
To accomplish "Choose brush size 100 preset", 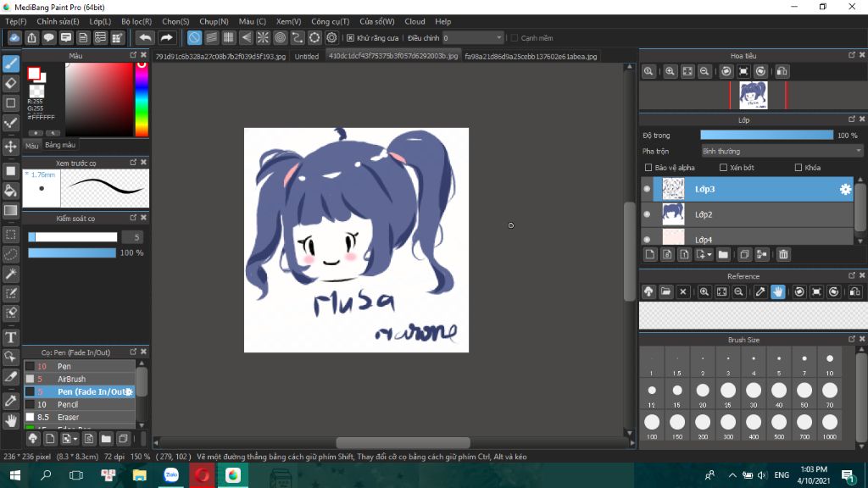I will click(652, 426).
